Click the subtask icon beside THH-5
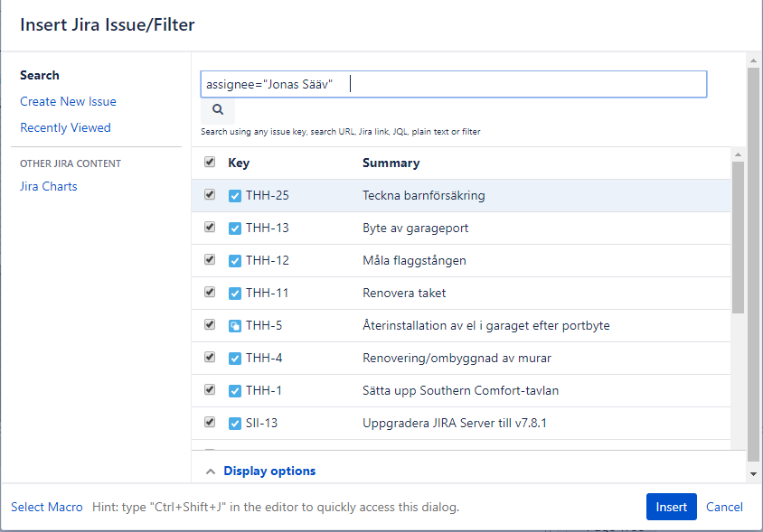This screenshot has width=763, height=532. click(x=234, y=326)
